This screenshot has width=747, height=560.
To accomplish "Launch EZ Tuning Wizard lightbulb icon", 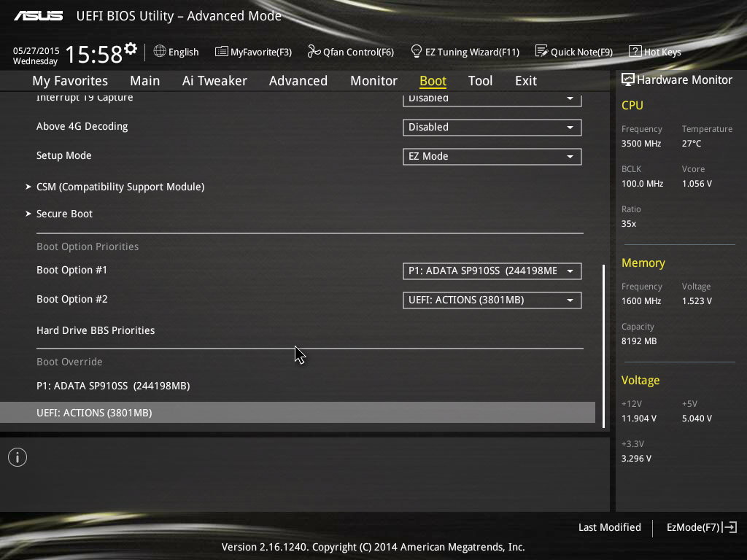I will click(416, 51).
